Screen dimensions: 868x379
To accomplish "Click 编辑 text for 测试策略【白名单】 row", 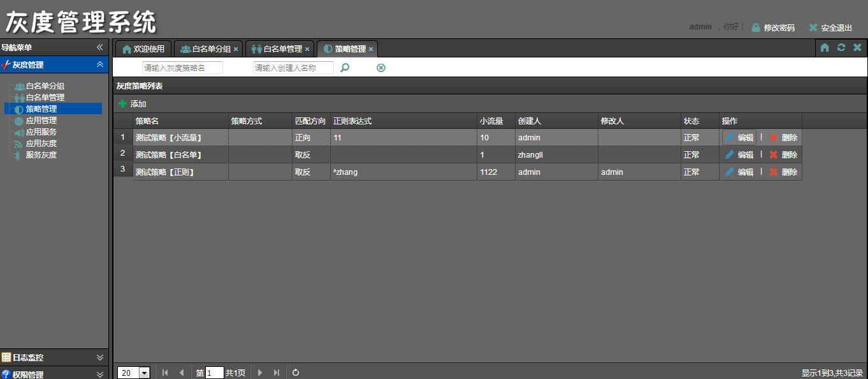I will 746,154.
